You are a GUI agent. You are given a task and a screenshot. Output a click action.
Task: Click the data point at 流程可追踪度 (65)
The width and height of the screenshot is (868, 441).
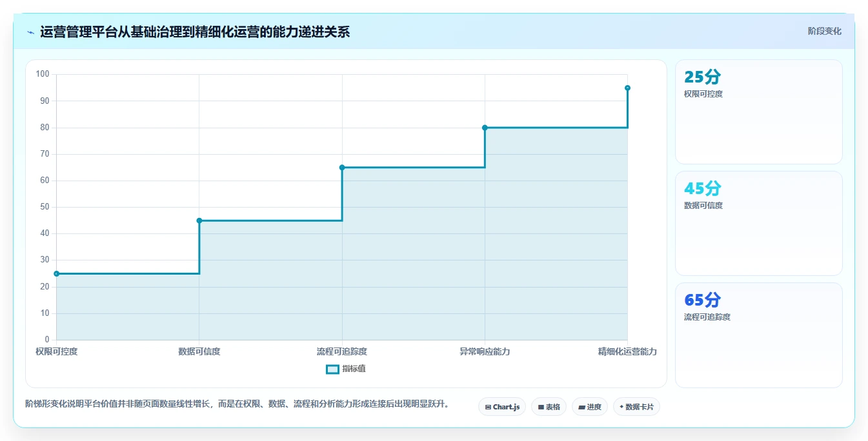click(342, 168)
